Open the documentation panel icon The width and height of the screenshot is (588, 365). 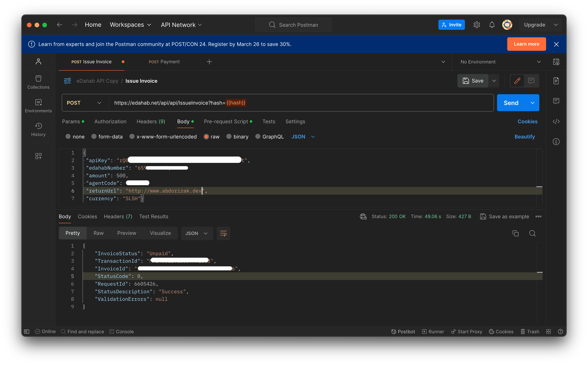coord(556,81)
